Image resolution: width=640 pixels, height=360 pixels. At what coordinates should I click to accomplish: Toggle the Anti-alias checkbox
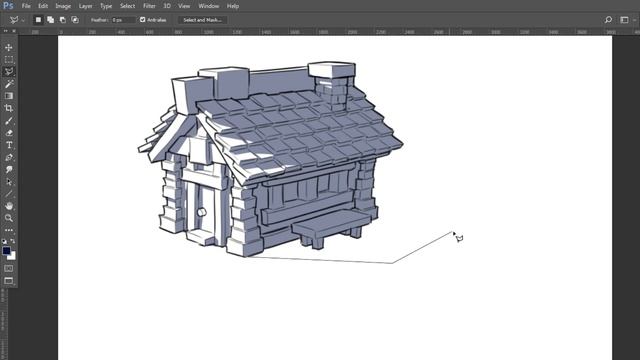[142, 20]
